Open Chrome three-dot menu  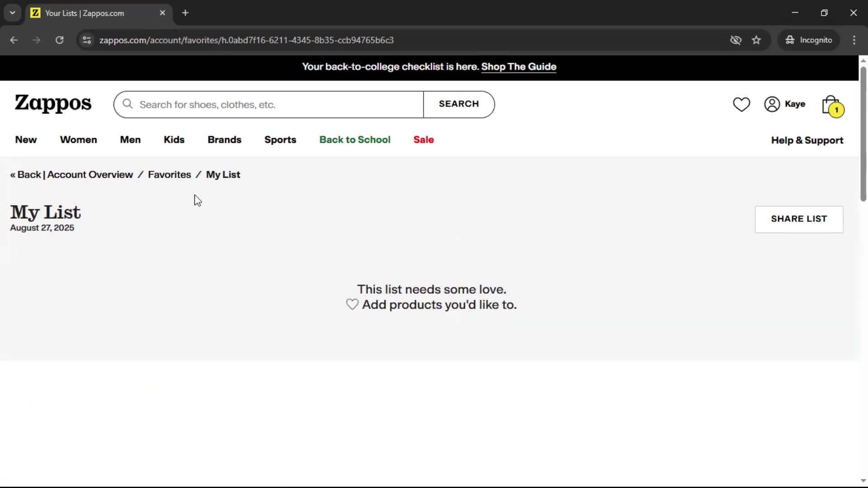[854, 40]
